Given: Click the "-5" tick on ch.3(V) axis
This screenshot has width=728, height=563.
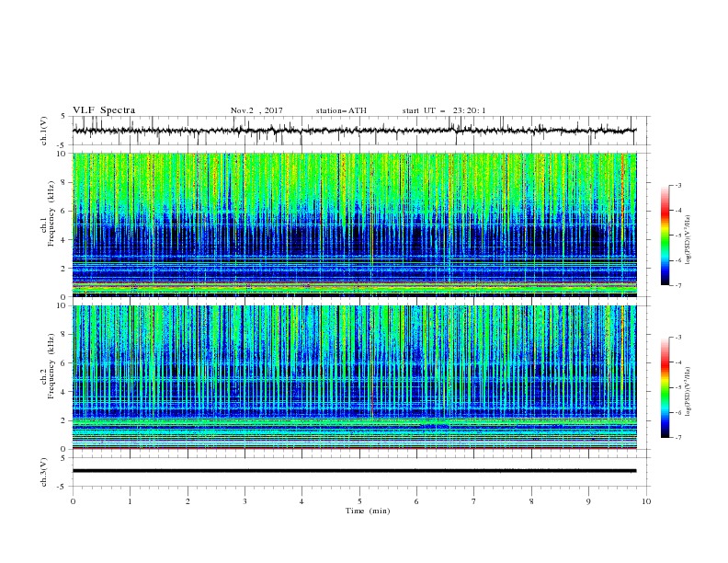Looking at the screenshot, I should coord(63,487).
